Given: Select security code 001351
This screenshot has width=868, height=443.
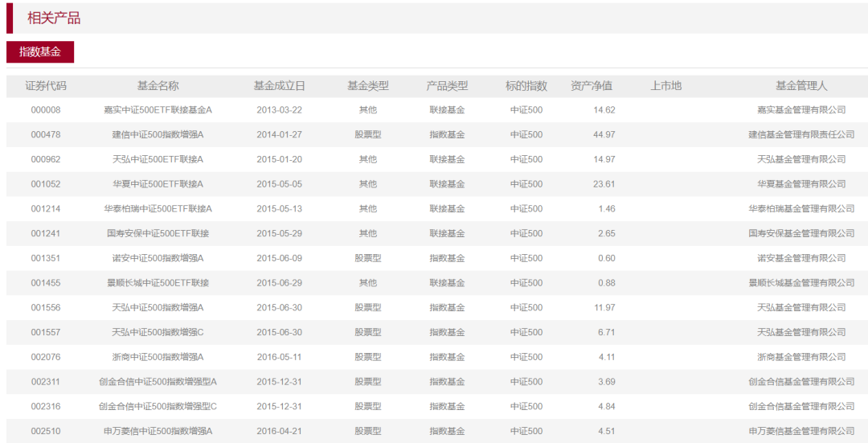Looking at the screenshot, I should [46, 258].
